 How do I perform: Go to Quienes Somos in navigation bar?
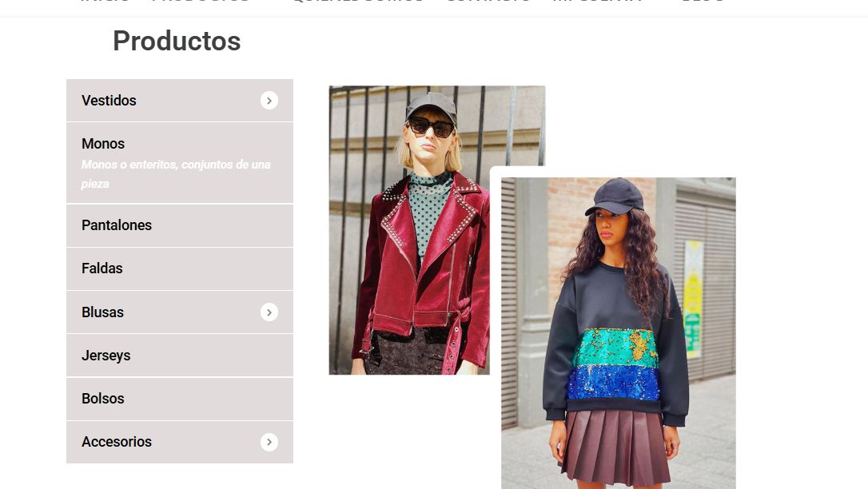[x=357, y=2]
